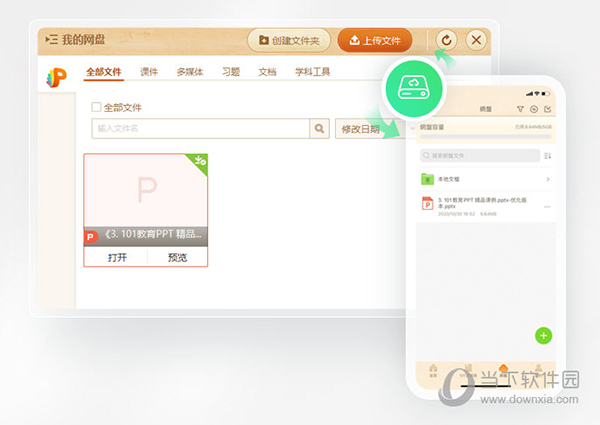Click the pptx file icon in phone list

click(x=427, y=203)
